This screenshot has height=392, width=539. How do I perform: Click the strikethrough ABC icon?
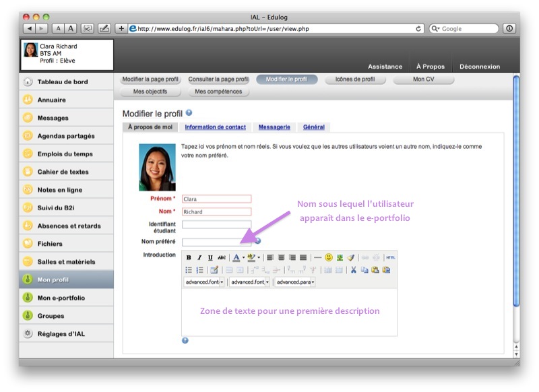point(222,257)
